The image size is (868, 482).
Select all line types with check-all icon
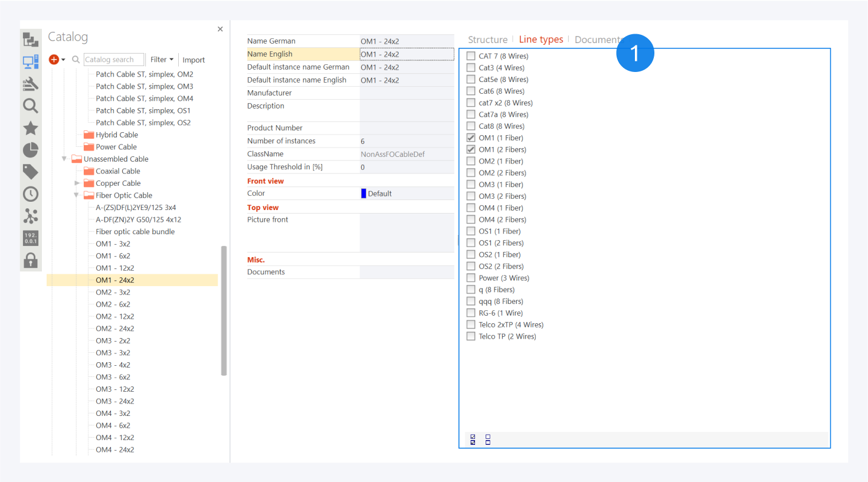473,440
